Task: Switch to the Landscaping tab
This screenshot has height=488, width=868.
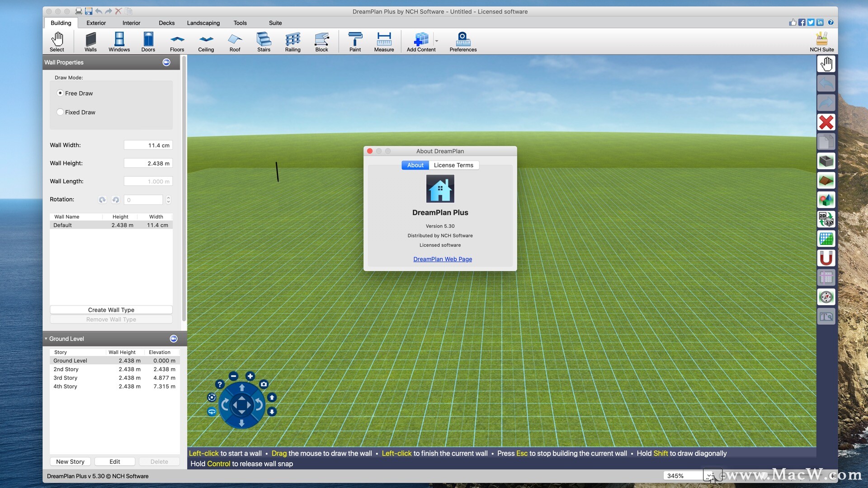Action: click(203, 23)
